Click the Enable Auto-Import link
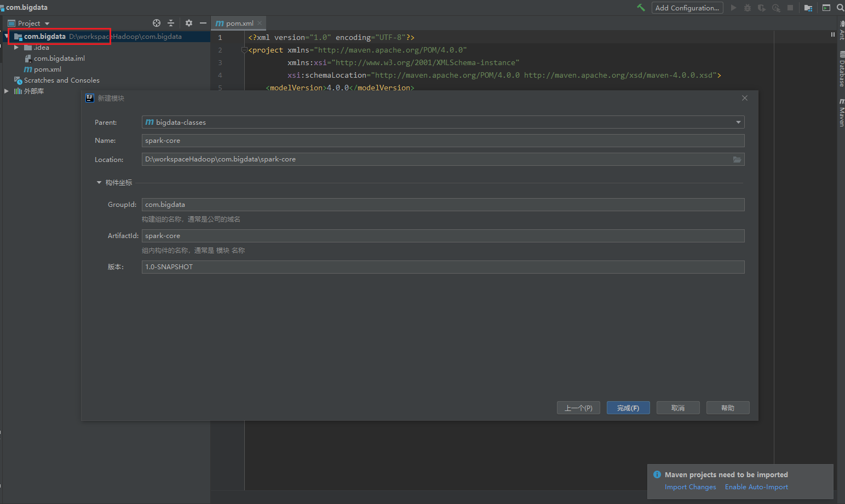 tap(756, 487)
